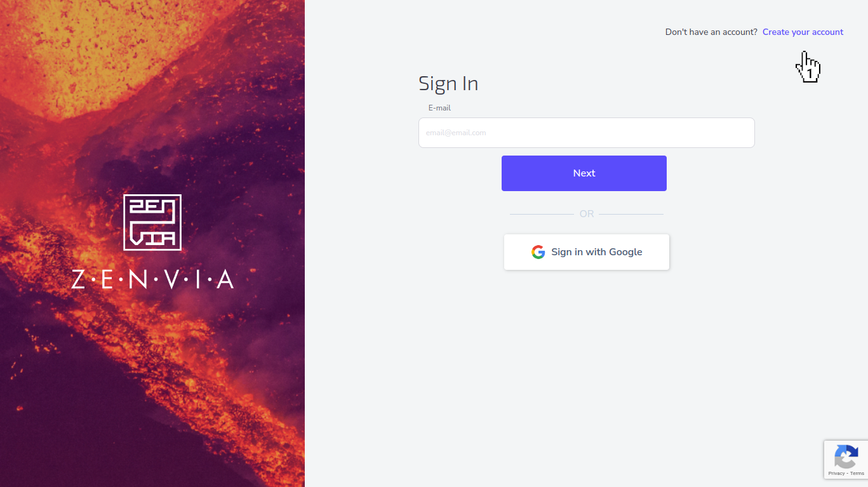Viewport: 868px width, 487px height.
Task: Open reCAPTCHA Privacy link
Action: click(x=836, y=474)
